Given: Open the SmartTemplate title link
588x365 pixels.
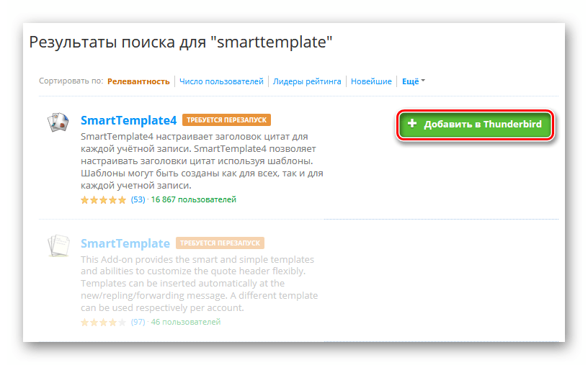Looking at the screenshot, I should (125, 243).
